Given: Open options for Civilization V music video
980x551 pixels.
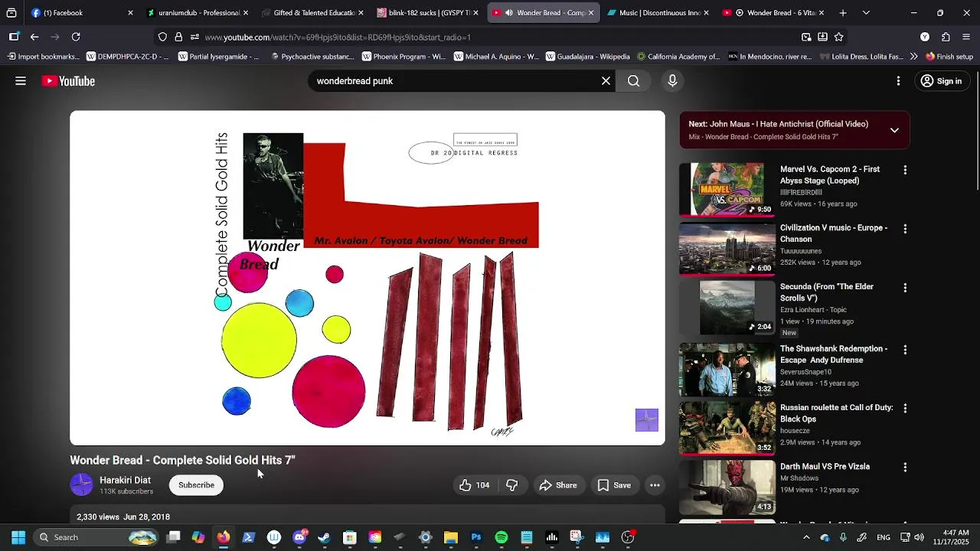Looking at the screenshot, I should tap(905, 229).
